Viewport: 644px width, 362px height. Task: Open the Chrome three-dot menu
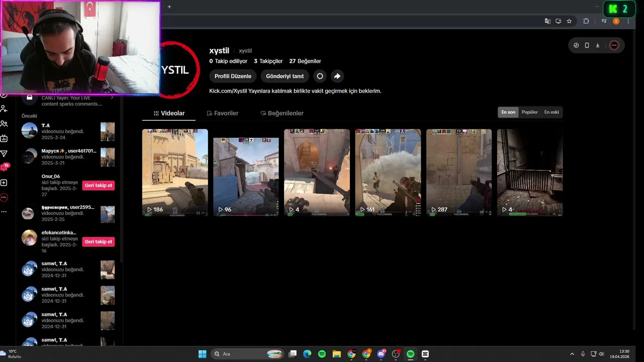pos(628,21)
